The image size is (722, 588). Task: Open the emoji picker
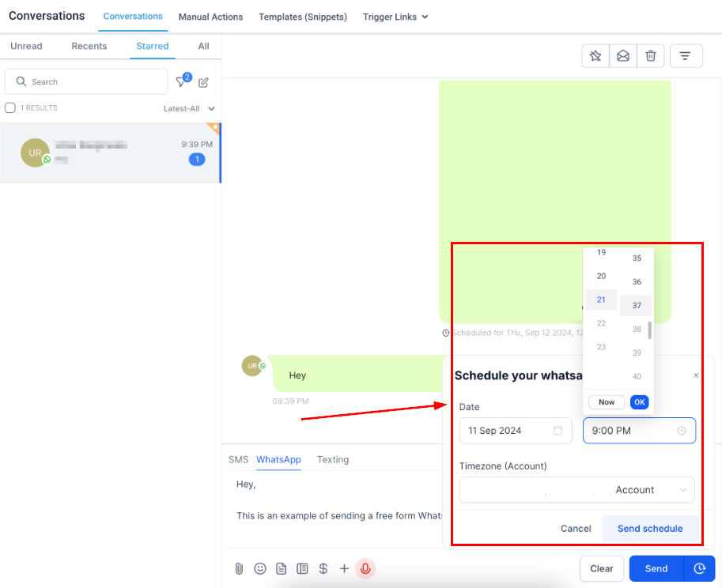click(x=260, y=568)
